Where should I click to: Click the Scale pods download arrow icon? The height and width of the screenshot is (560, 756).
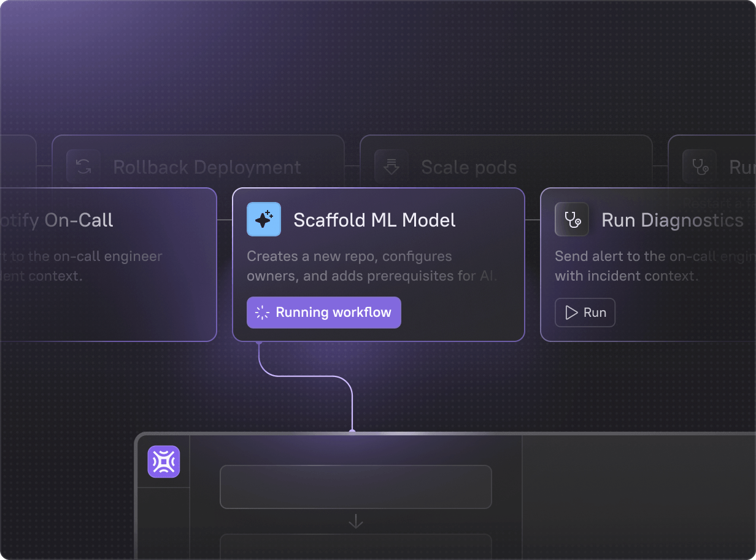click(391, 166)
